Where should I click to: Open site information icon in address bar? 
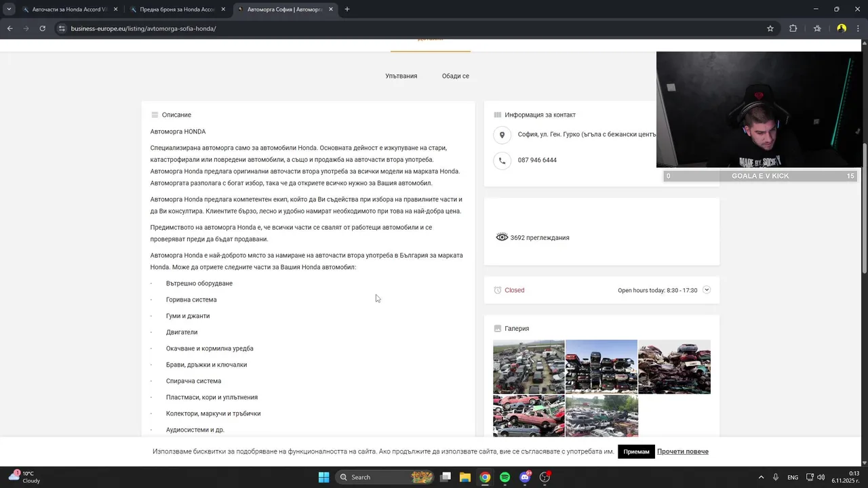(62, 28)
